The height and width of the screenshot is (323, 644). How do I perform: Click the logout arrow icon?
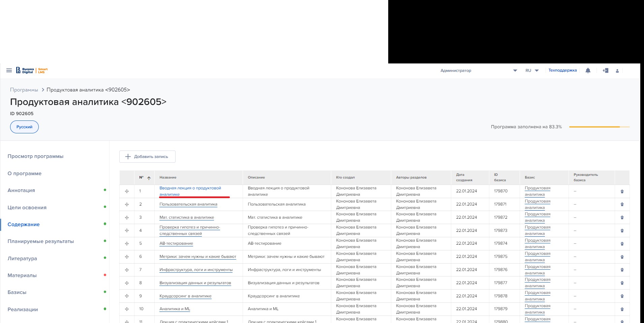tap(606, 71)
